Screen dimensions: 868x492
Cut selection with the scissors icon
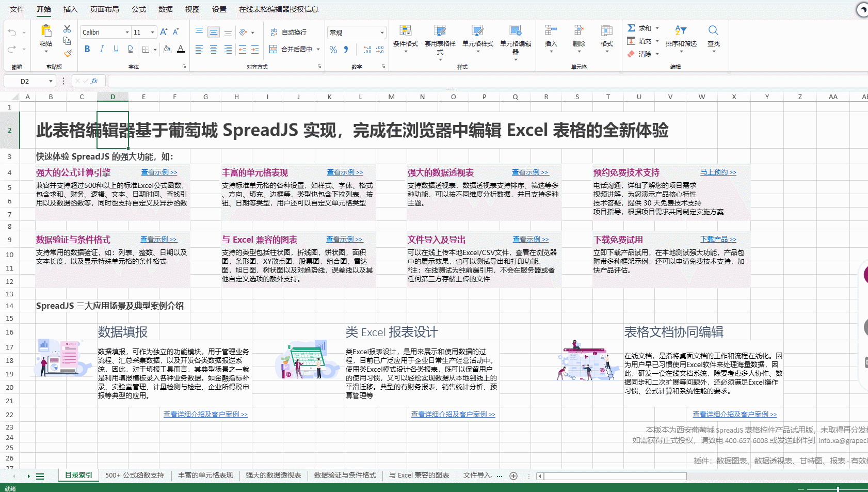[67, 29]
